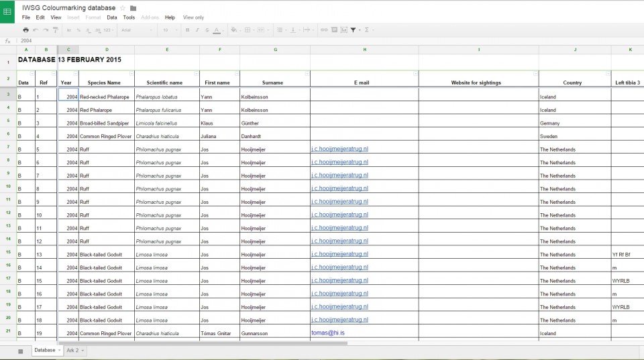This screenshot has height=360, width=644.
Task: Click the print icon in toolbar
Action: (x=25, y=30)
